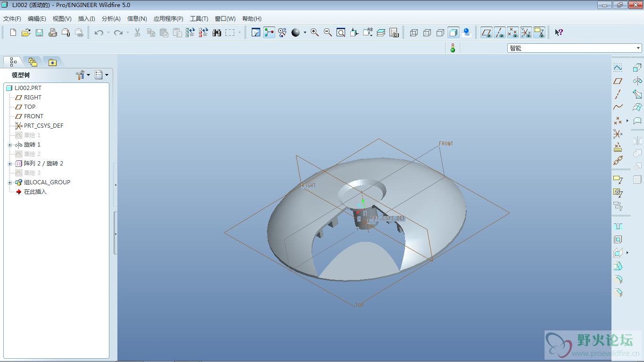Create a datum curve
Viewport: 644px width, 362px height.
[x=618, y=107]
